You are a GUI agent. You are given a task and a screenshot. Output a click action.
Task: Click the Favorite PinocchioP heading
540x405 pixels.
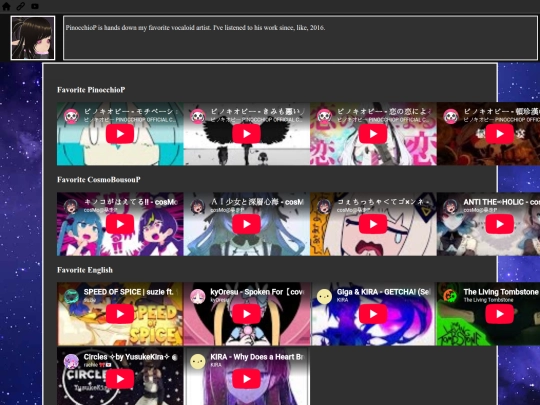coord(91,90)
